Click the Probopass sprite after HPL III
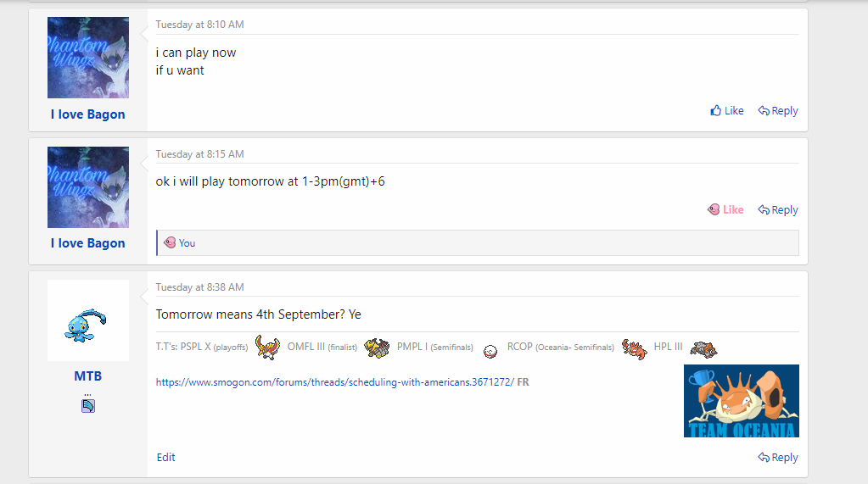The width and height of the screenshot is (868, 484). coord(703,349)
